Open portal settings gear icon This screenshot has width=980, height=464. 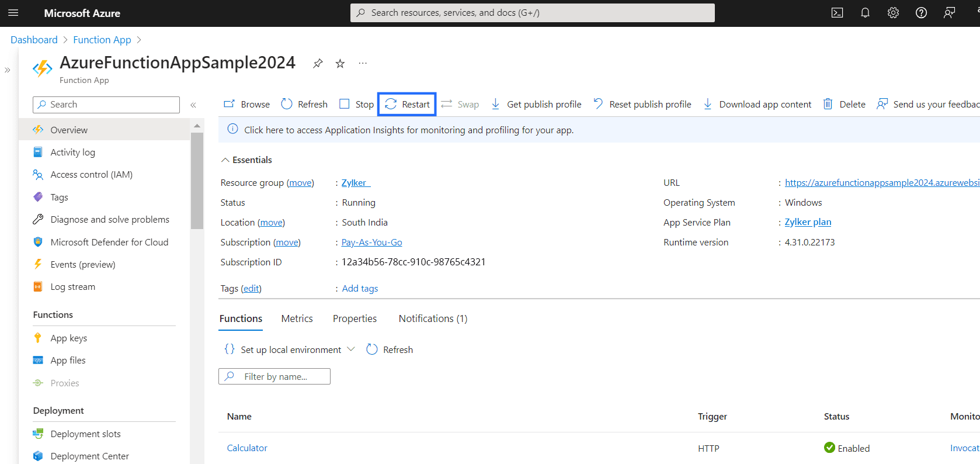point(893,13)
